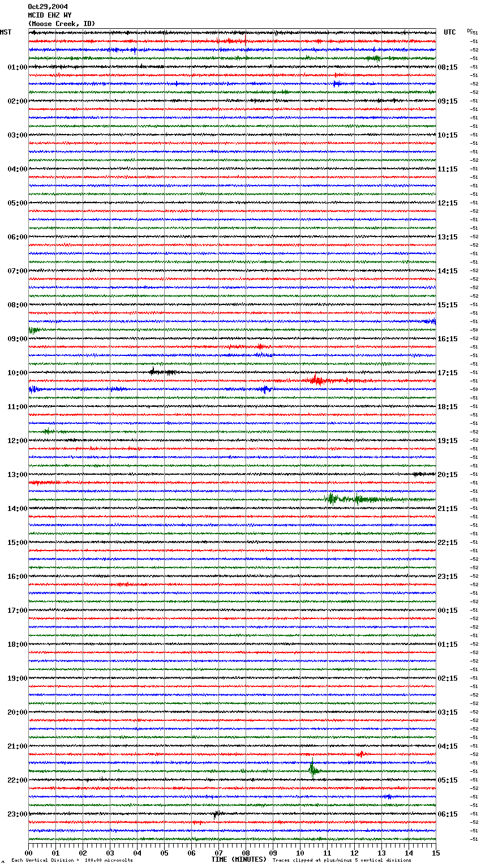Click minute tick label 12 on the axis
This screenshot has height=868, width=481.
point(354,853)
